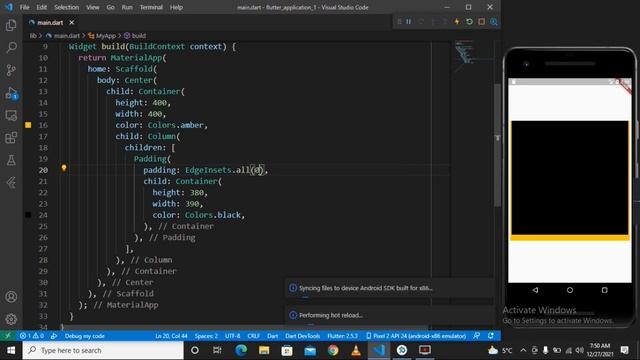Image resolution: width=640 pixels, height=360 pixels.
Task: Open the Remote Explorer view
Action: [x=11, y=116]
